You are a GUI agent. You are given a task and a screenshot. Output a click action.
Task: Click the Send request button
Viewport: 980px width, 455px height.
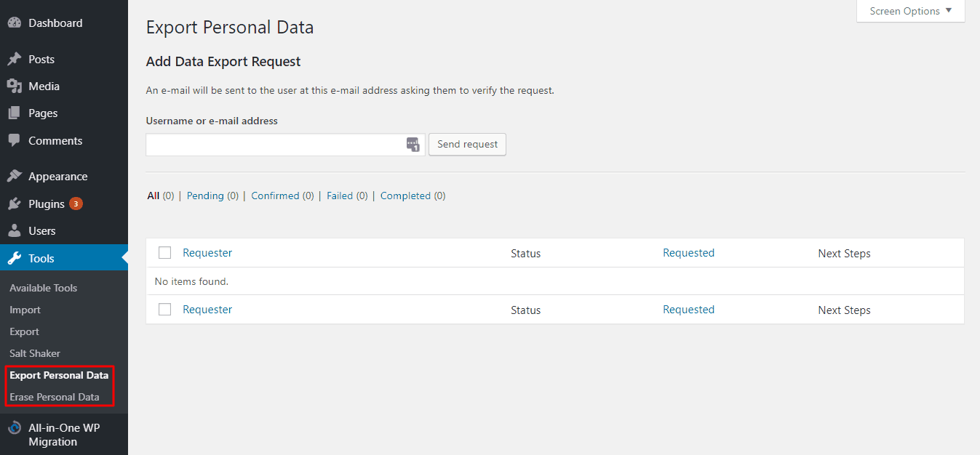[x=467, y=144]
